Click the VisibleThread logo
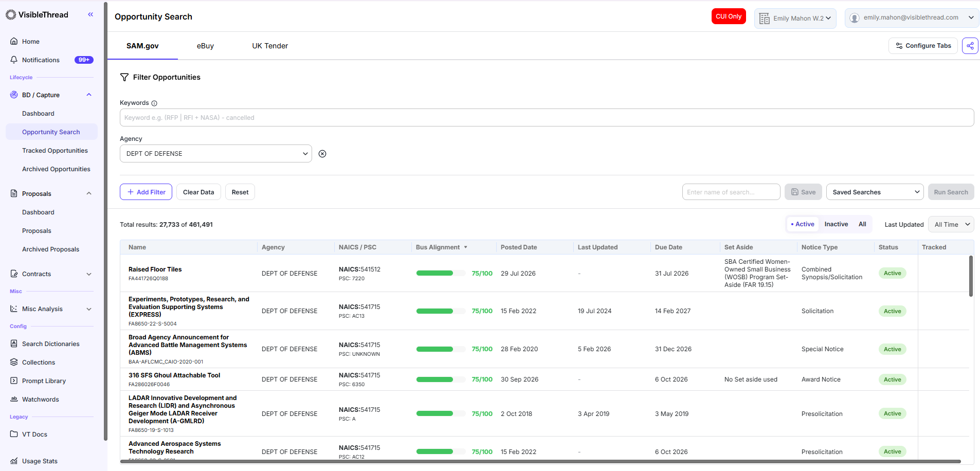The width and height of the screenshot is (980, 471). 37,15
